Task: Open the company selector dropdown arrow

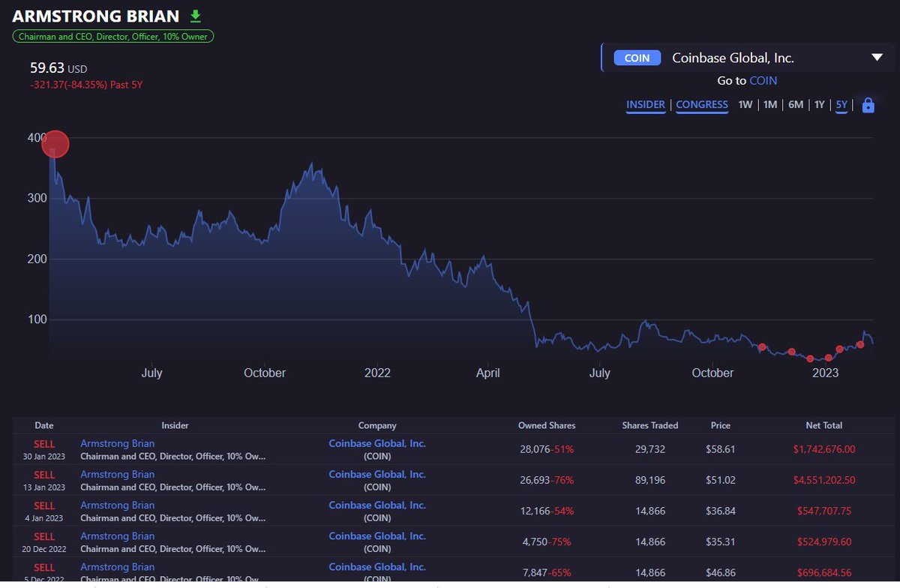Action: click(877, 58)
